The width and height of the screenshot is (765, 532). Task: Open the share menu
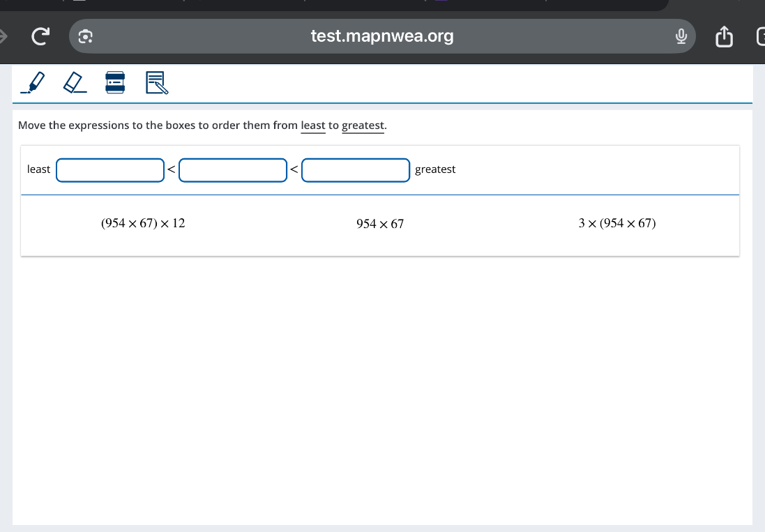point(724,36)
